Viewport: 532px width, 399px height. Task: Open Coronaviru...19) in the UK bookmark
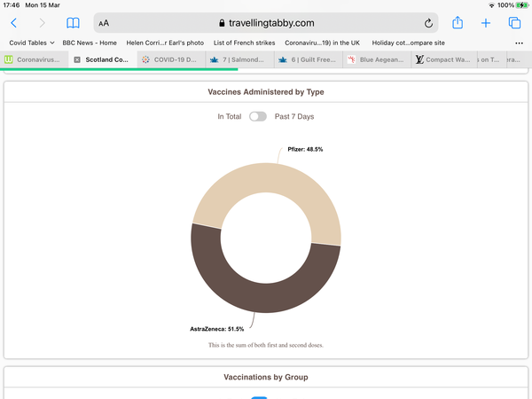click(323, 43)
